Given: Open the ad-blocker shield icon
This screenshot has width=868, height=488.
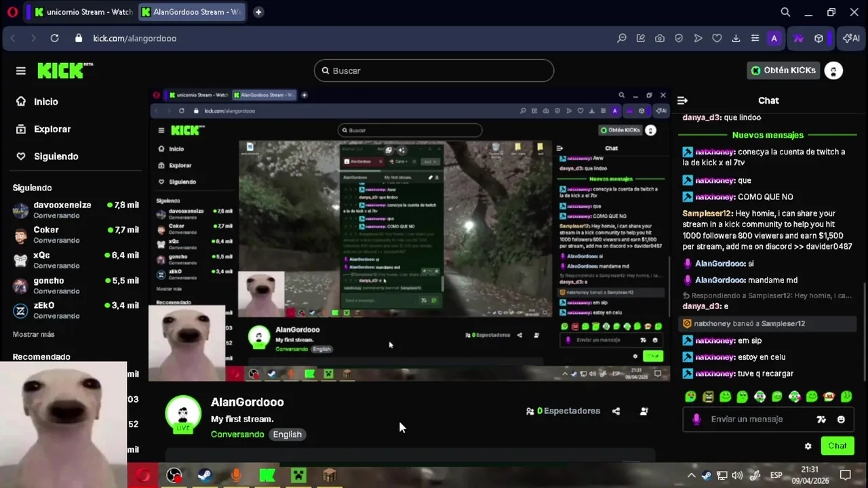Looking at the screenshot, I should point(679,39).
